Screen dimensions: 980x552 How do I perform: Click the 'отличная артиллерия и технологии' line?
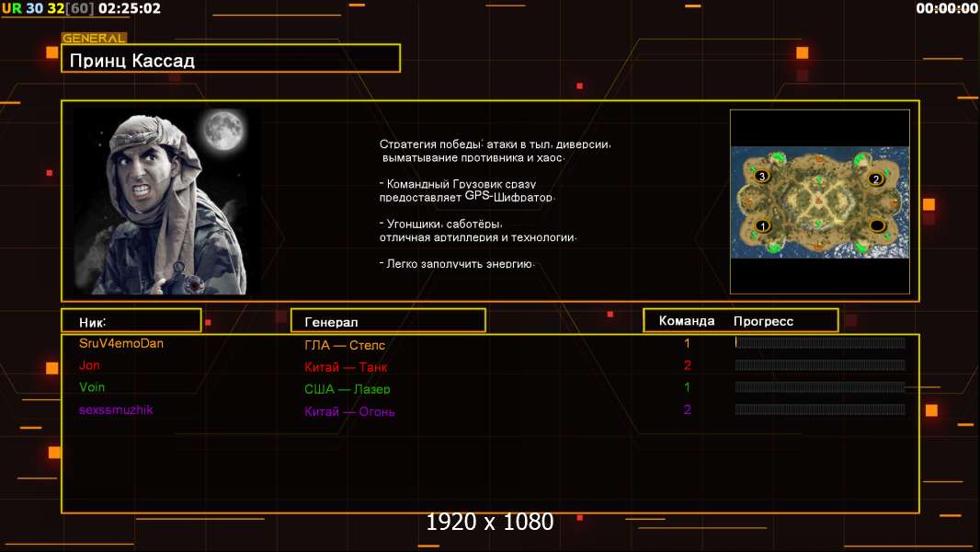click(x=478, y=237)
